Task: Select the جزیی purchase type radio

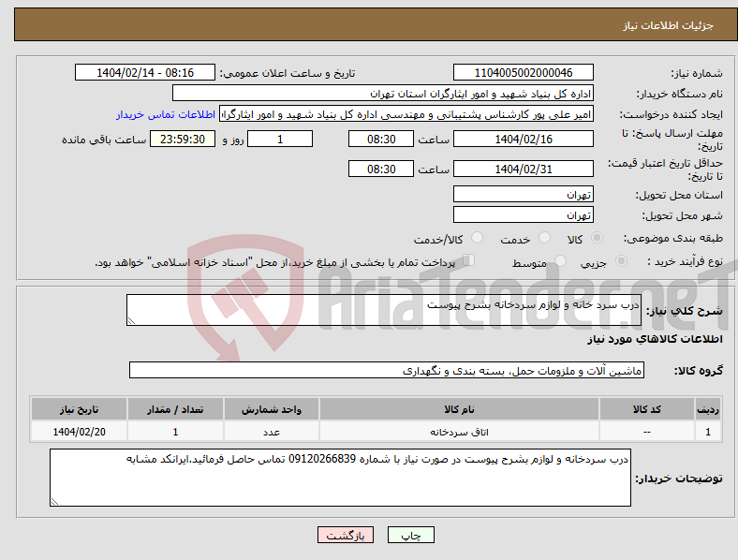Action: pos(621,260)
